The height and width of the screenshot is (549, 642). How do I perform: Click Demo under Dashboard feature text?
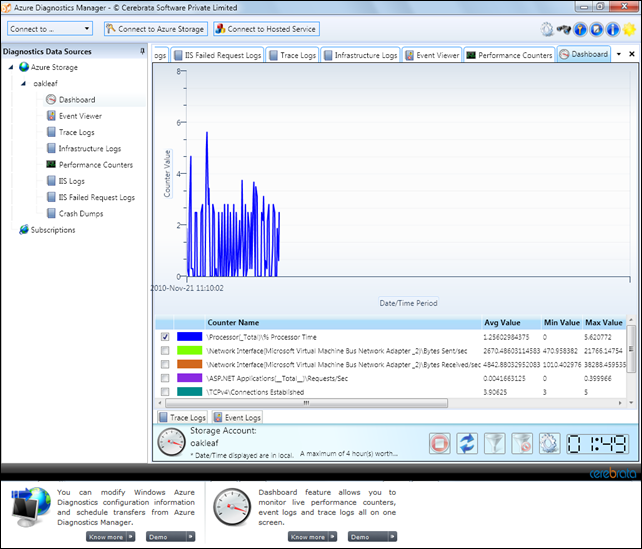pos(373,537)
